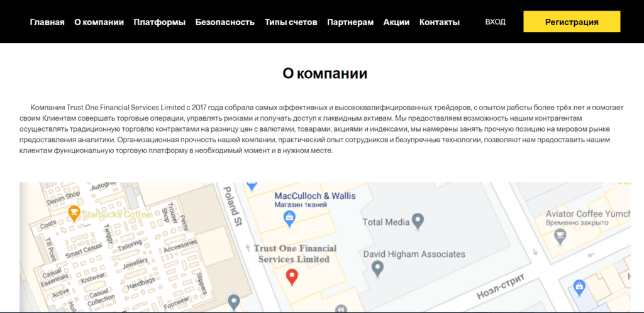Click the Accessories label on map
This screenshot has height=313, width=644.
(180, 246)
